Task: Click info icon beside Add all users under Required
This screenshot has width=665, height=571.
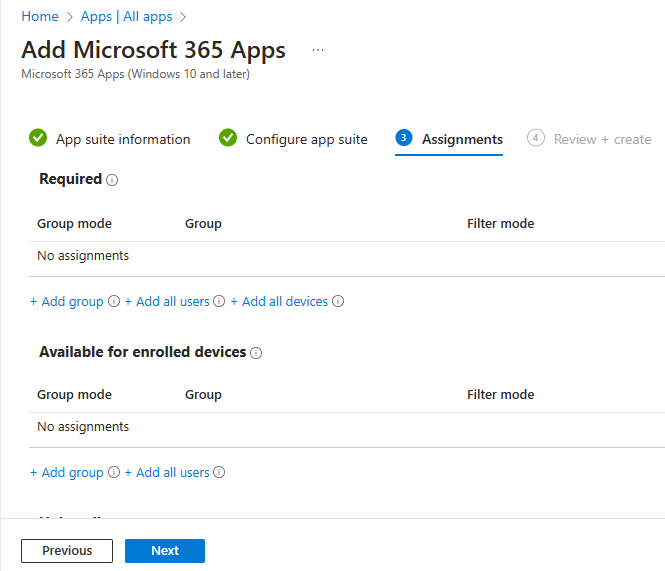Action: click(x=220, y=302)
